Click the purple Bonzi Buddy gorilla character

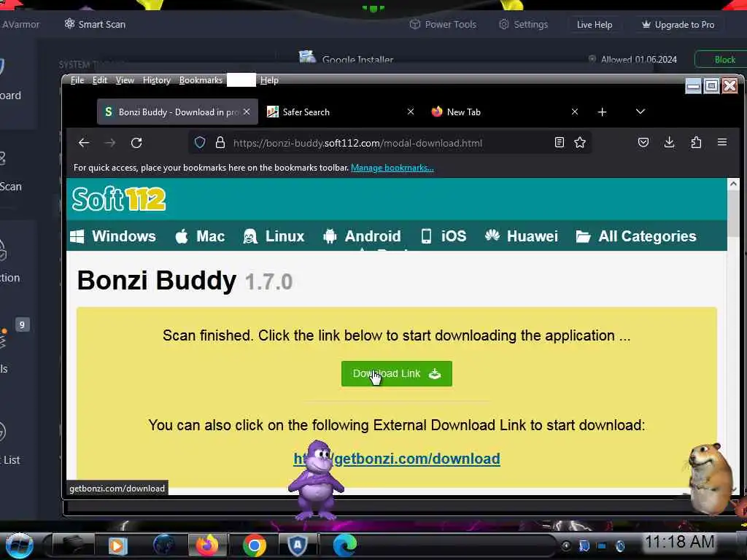[316, 480]
